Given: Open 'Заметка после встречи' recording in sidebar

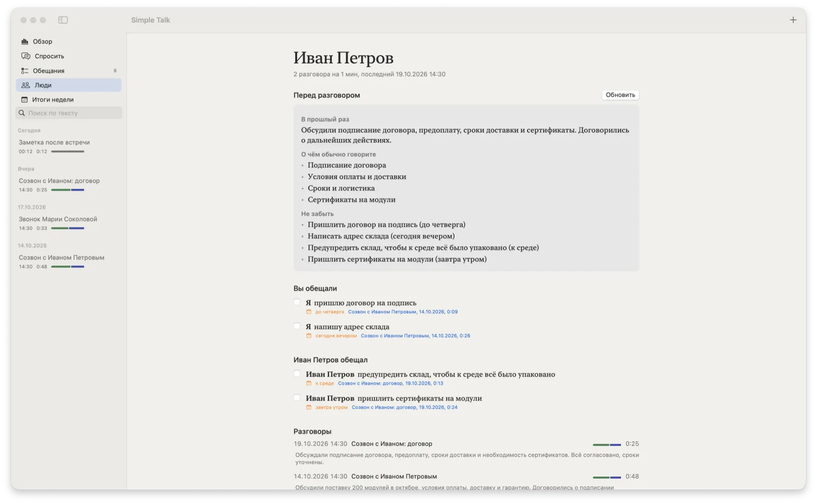Looking at the screenshot, I should 69,146.
